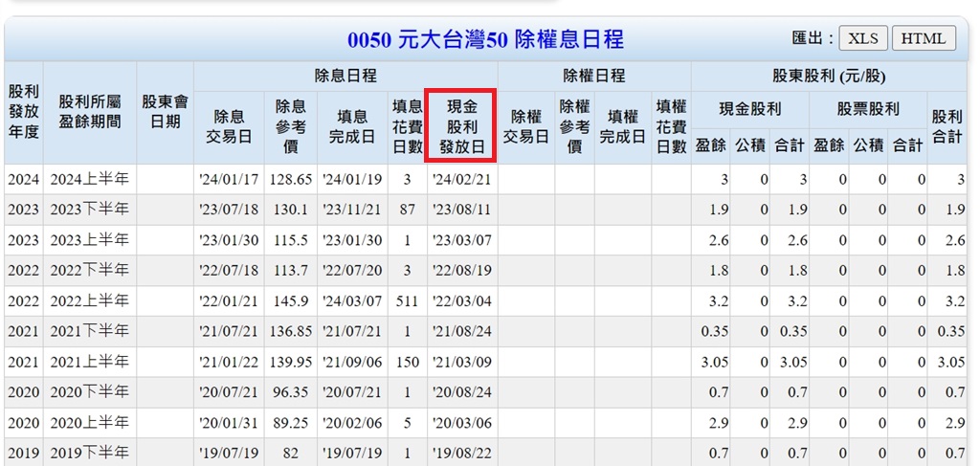Select the 2023下半年 period cell

point(90,210)
